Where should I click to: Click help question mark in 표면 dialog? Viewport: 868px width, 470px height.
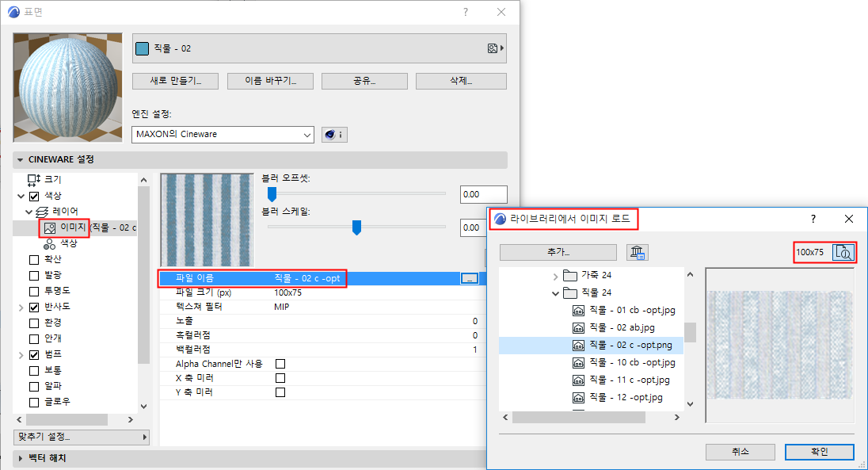(466, 12)
